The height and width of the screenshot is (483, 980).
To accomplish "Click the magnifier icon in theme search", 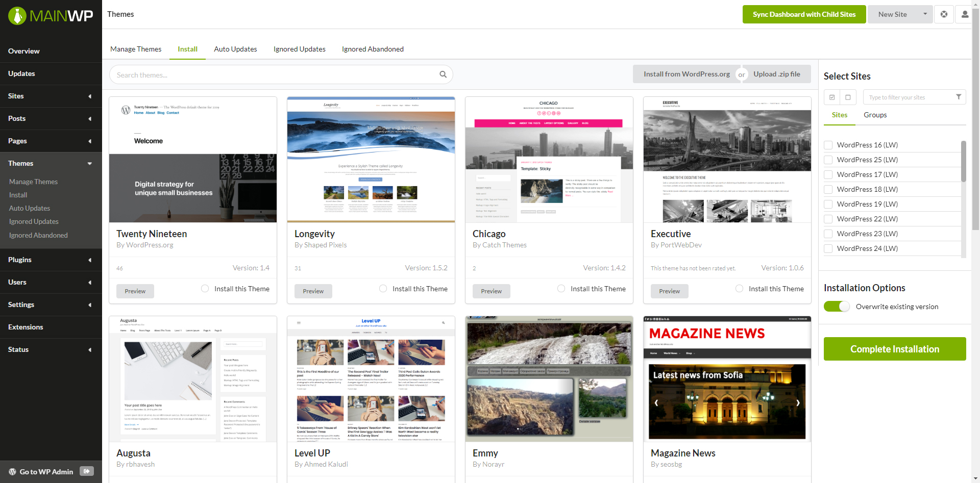I will click(x=443, y=74).
